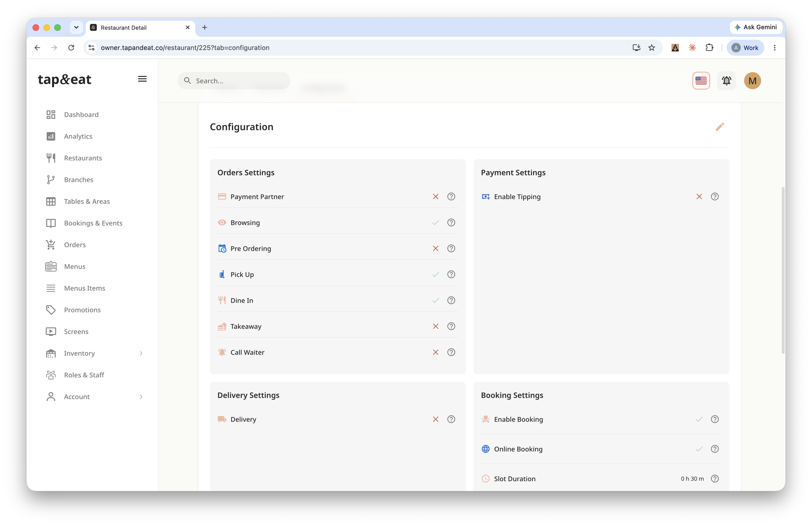The height and width of the screenshot is (526, 812).
Task: Click help icon for Delivery
Action: tap(451, 419)
